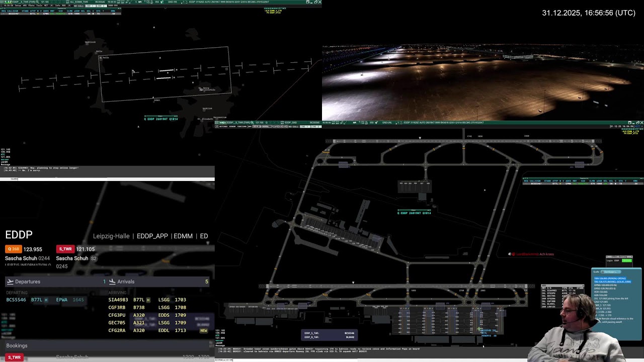Open the FData menu in EuroScope toolbar
The width and height of the screenshot is (644, 362).
click(x=31, y=6)
